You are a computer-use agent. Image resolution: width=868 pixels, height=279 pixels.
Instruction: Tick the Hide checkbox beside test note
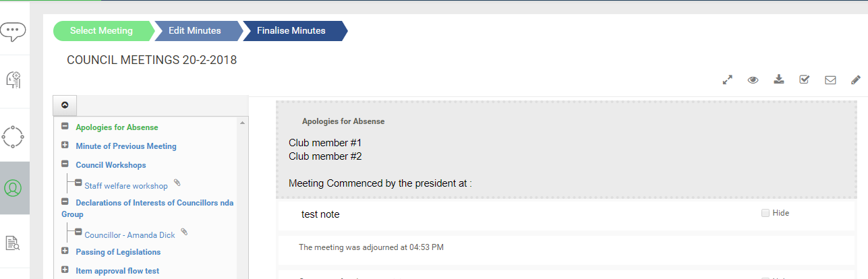click(x=765, y=213)
